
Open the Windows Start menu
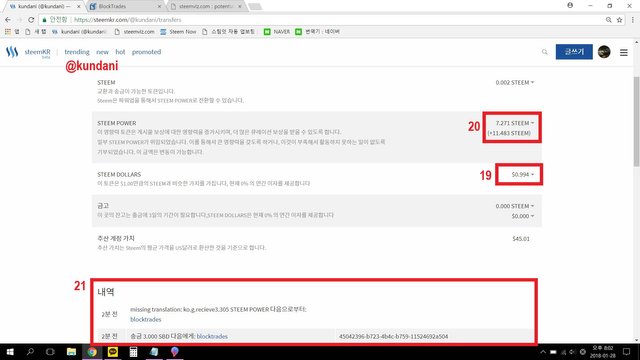10,351
